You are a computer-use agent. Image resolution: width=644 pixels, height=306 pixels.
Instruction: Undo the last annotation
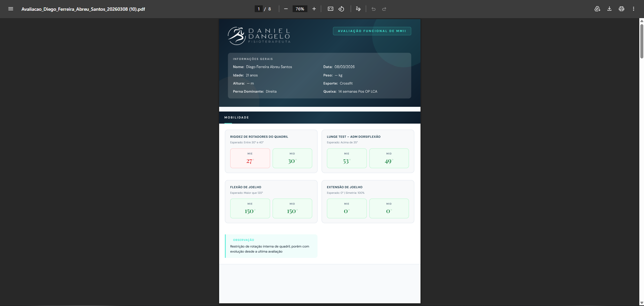coord(373,9)
